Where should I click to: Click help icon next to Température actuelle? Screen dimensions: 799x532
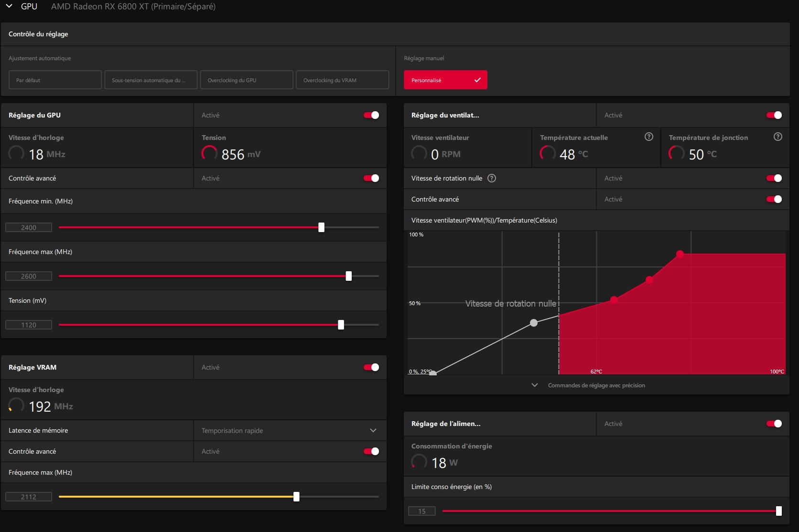(x=648, y=137)
